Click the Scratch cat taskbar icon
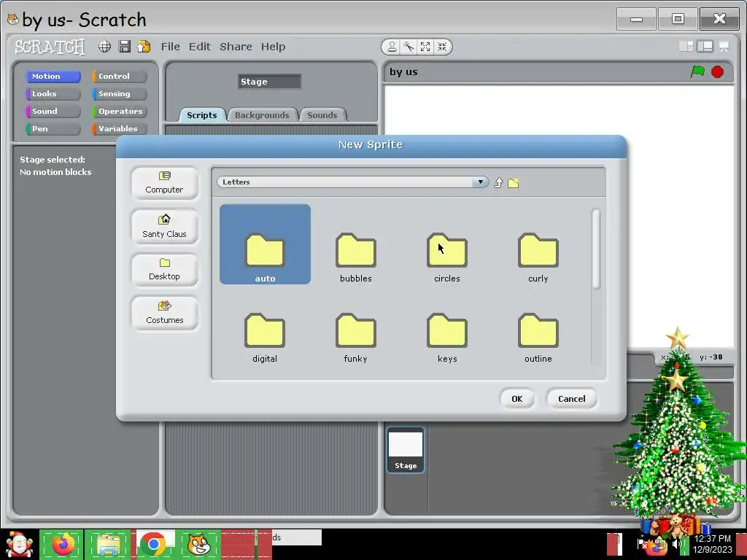This screenshot has width=747, height=560. (198, 544)
